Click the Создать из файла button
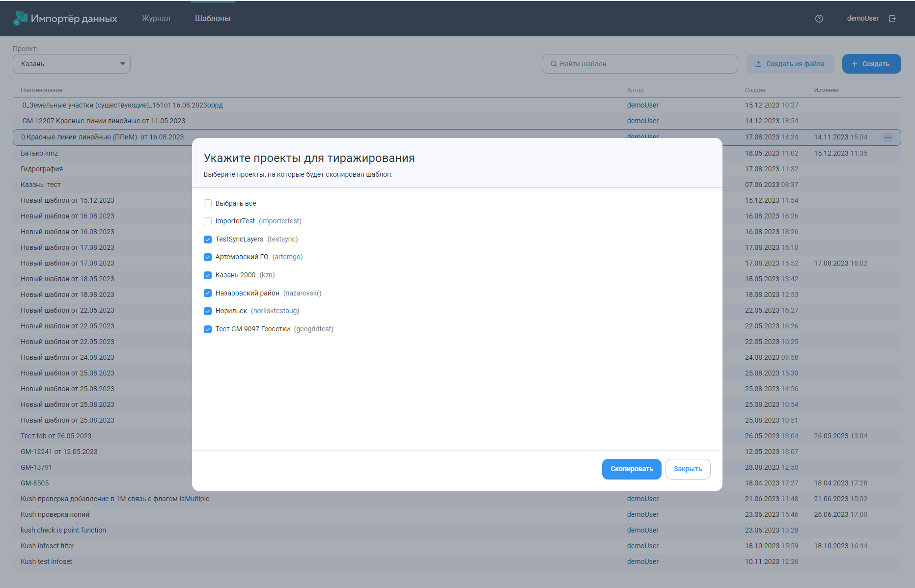 [x=790, y=64]
